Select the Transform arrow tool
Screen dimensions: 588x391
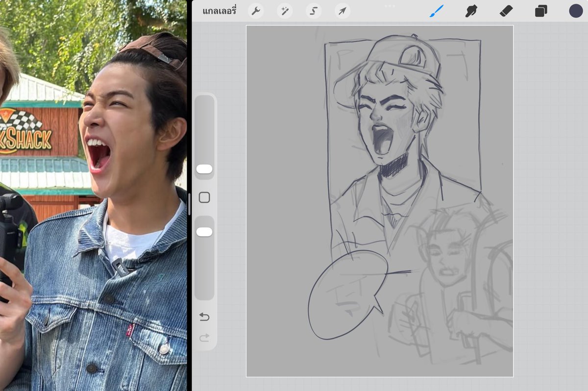point(343,11)
